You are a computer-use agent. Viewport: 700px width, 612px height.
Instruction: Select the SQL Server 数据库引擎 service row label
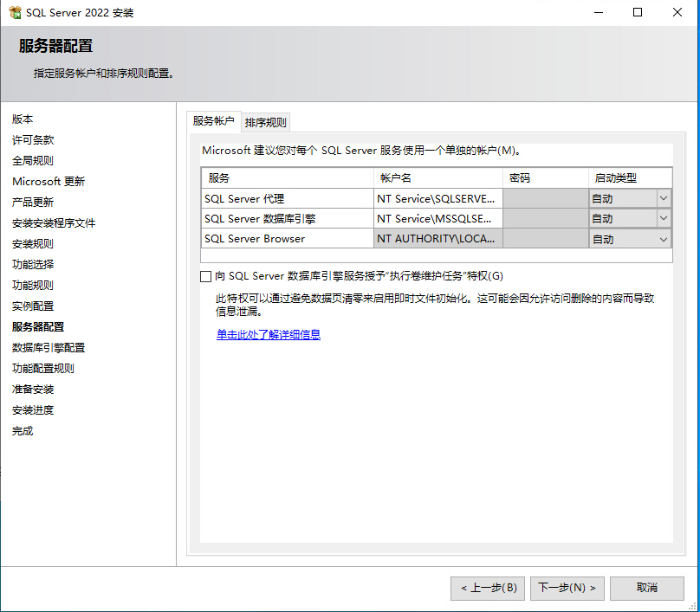click(260, 219)
